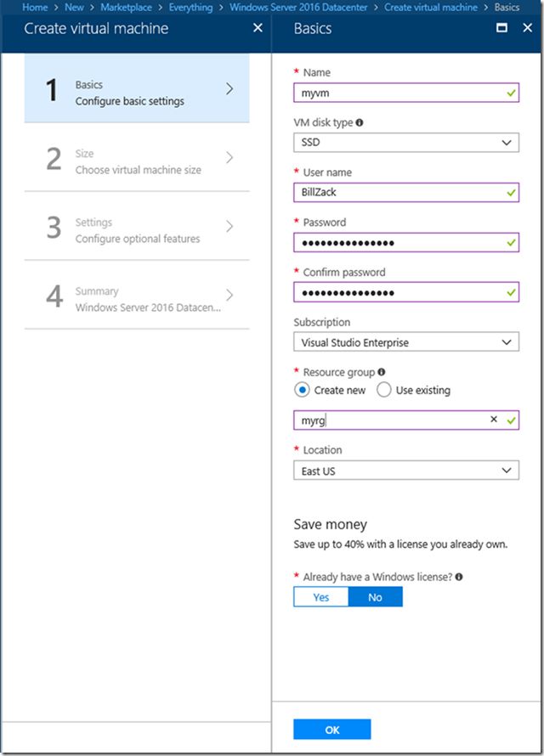Open step 2 Size
This screenshot has width=544, height=756.
click(x=137, y=161)
